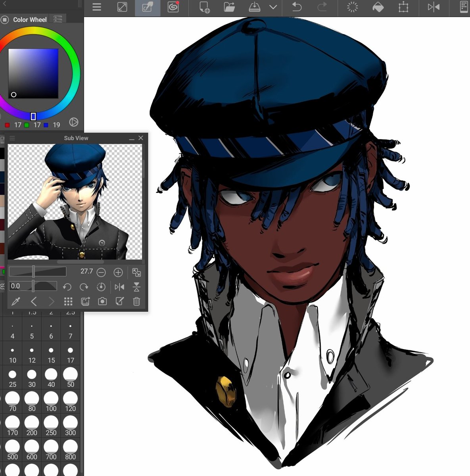Rotate Sub View image right
The height and width of the screenshot is (476, 470).
[x=84, y=287]
